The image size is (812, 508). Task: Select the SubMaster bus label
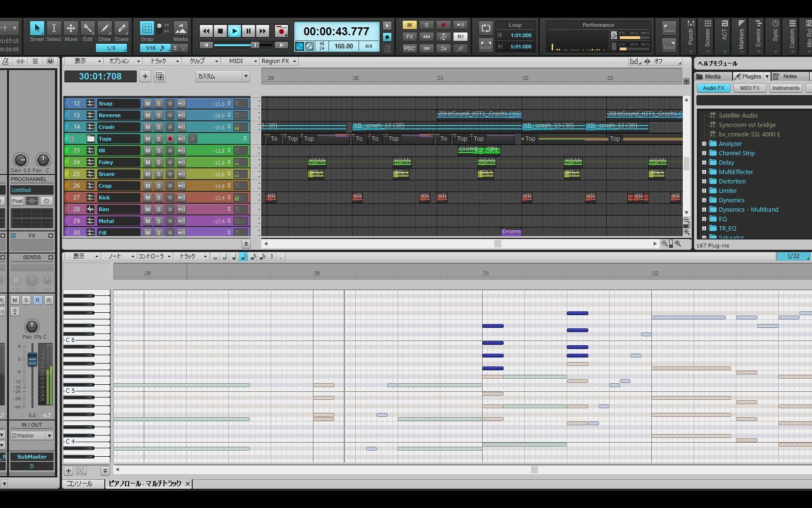(31, 457)
